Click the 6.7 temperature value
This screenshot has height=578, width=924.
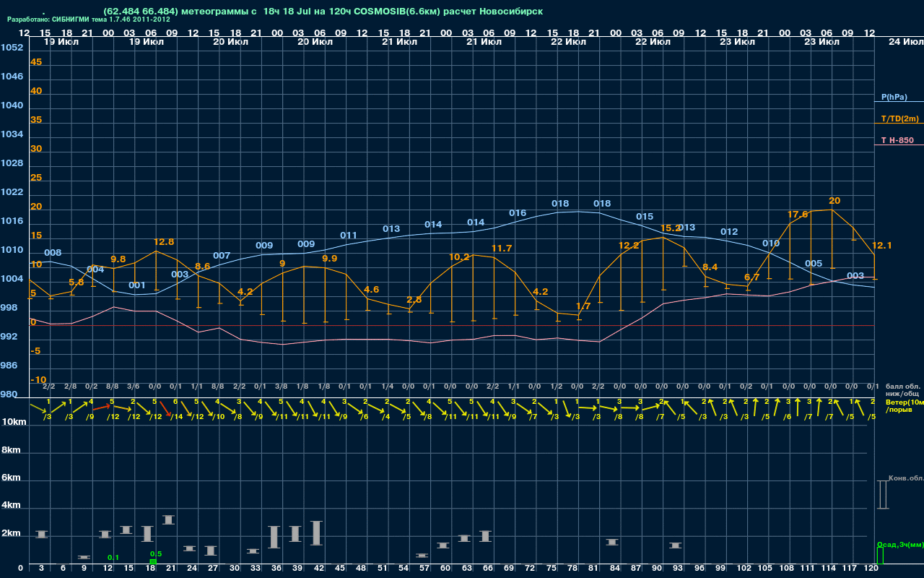point(751,277)
